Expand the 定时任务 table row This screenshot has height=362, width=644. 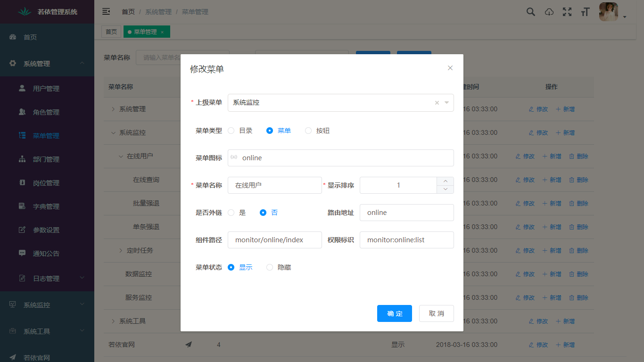point(121,250)
